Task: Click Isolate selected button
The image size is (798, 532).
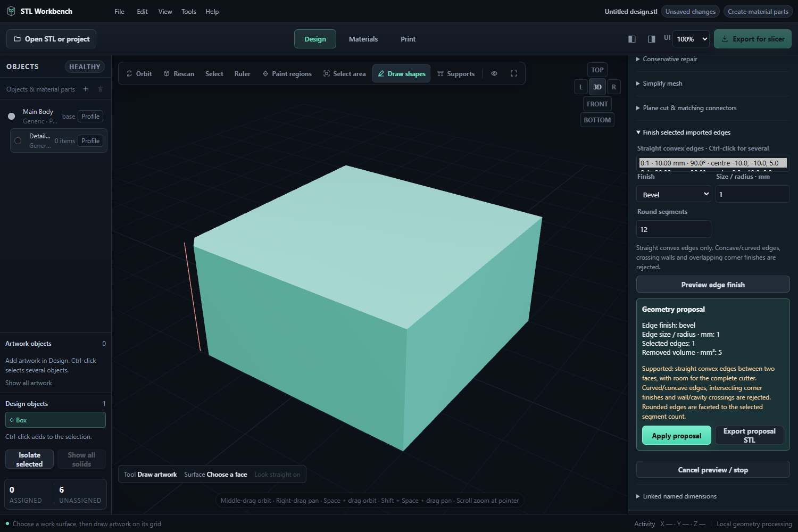Action: pyautogui.click(x=29, y=459)
